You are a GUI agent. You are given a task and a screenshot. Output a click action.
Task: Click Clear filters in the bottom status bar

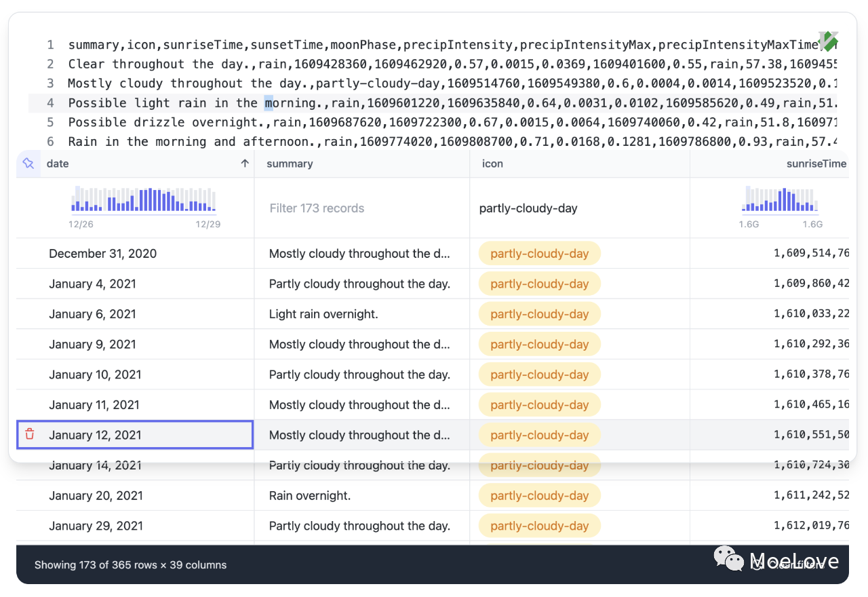pos(790,564)
